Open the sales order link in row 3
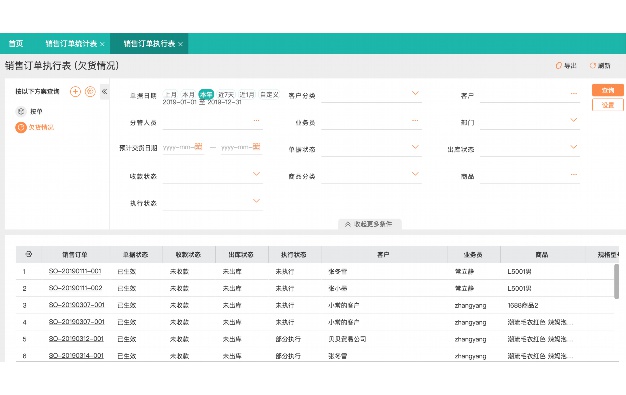 (x=76, y=305)
